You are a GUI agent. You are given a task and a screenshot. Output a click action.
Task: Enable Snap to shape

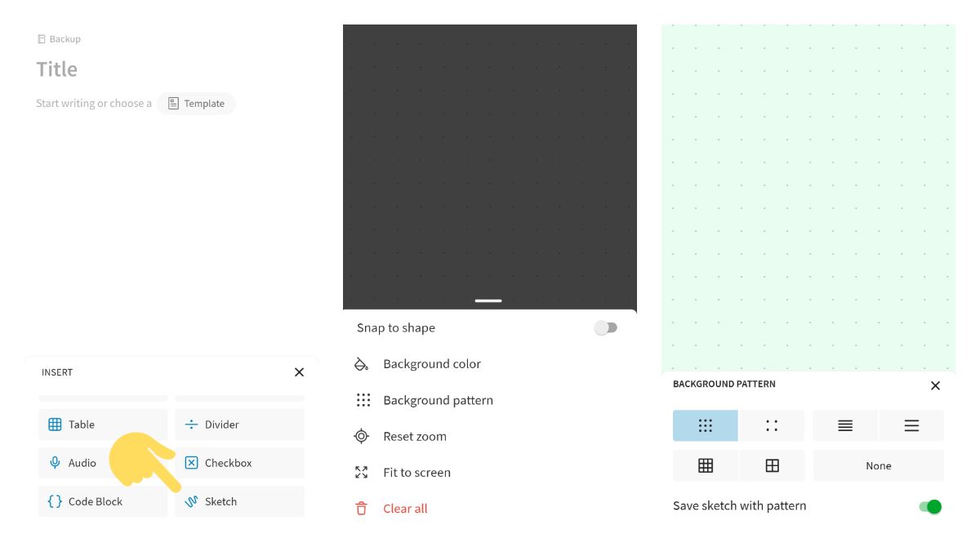pyautogui.click(x=606, y=327)
